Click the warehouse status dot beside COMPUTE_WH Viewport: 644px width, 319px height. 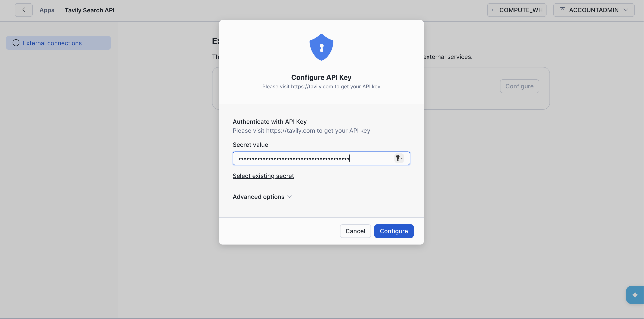point(493,10)
